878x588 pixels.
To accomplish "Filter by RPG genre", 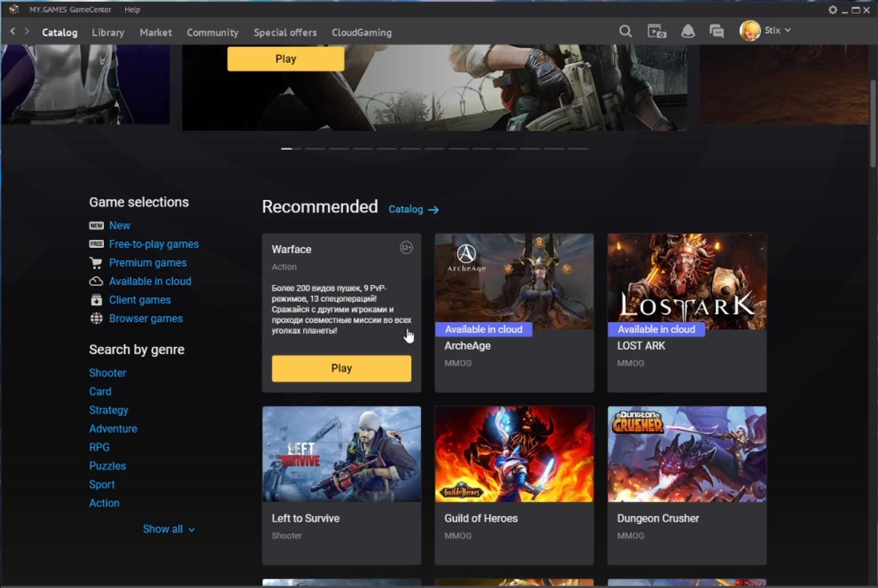I will tap(99, 447).
